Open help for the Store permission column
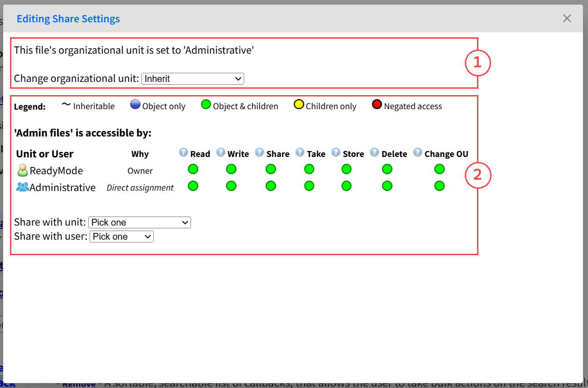Viewport: 588px width, 388px height. (336, 152)
